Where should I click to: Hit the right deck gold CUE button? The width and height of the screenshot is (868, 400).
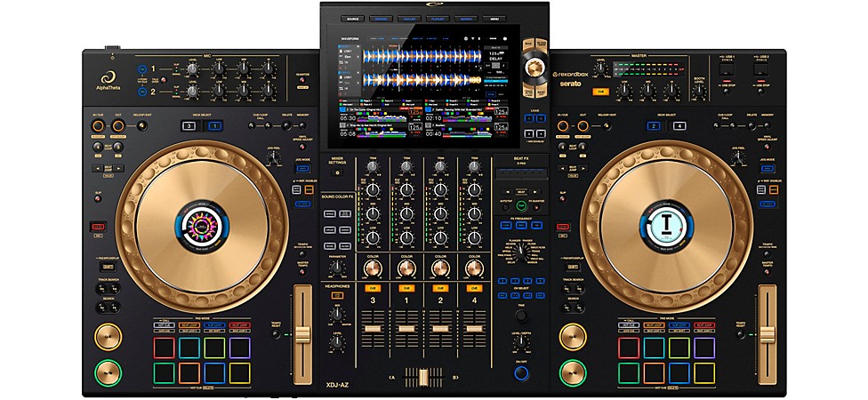point(573,336)
